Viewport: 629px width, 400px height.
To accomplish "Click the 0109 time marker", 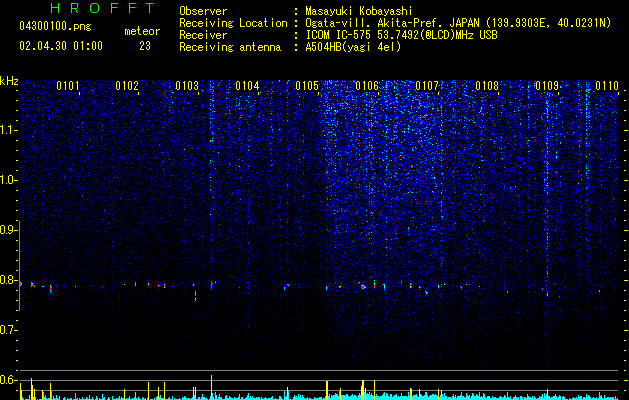I will pyautogui.click(x=547, y=86).
